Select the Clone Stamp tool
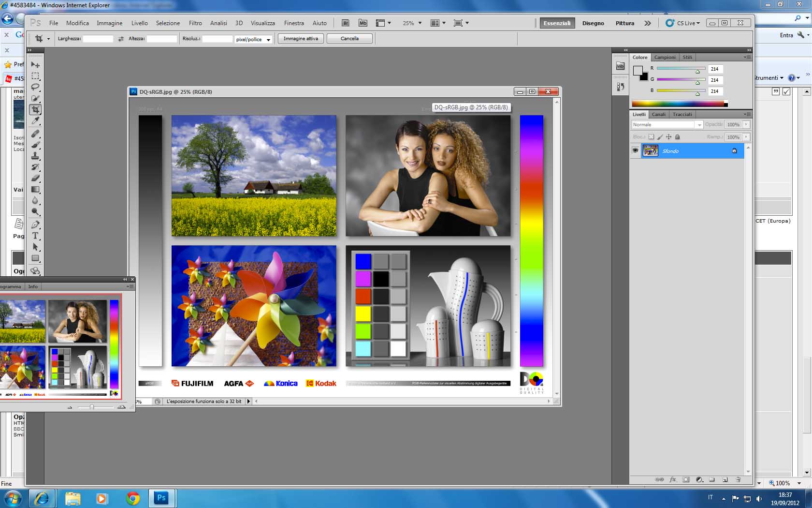Screen dimensions: 812x508 point(35,156)
